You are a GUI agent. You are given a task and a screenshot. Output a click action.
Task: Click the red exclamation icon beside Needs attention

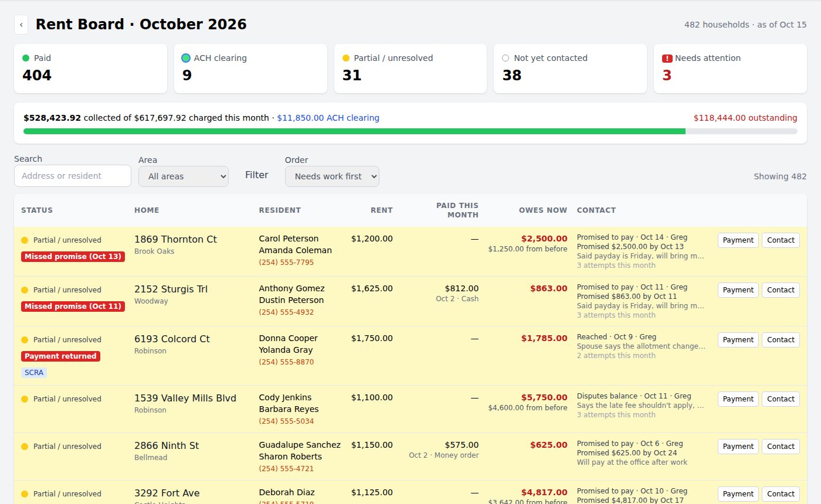(667, 58)
